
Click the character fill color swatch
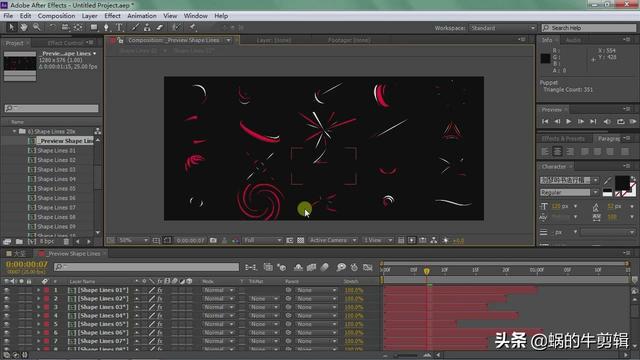[x=622, y=183]
